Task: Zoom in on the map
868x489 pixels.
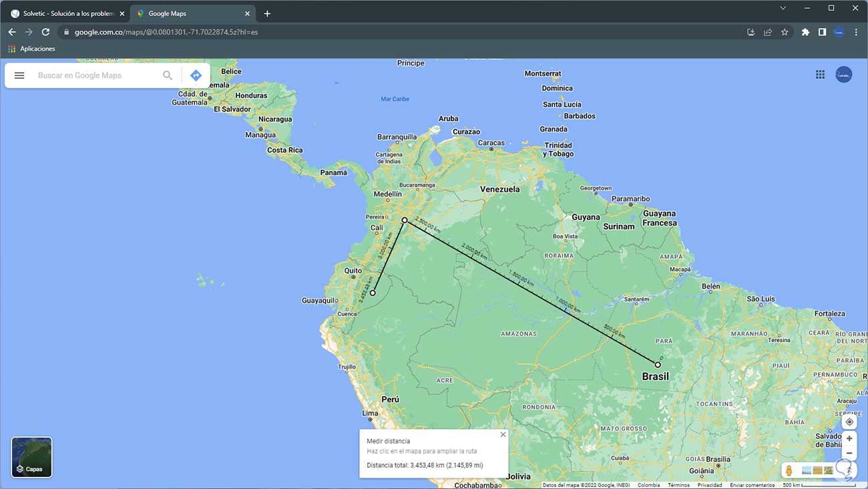Action: (849, 439)
